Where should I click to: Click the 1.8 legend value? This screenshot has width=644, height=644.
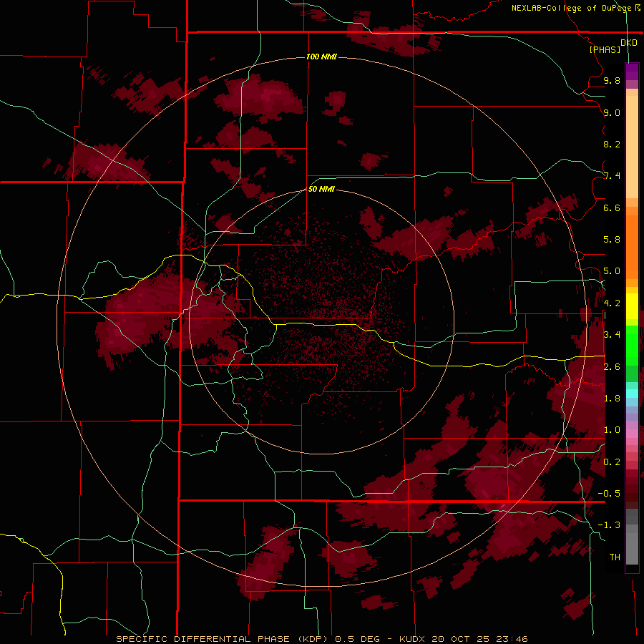point(612,399)
